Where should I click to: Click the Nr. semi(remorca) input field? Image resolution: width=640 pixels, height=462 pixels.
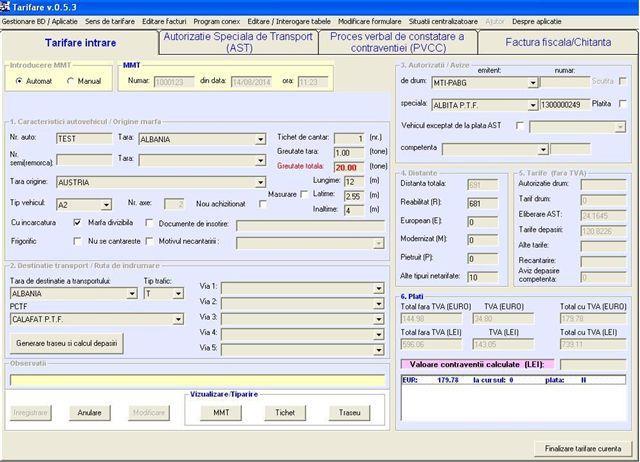(84, 160)
